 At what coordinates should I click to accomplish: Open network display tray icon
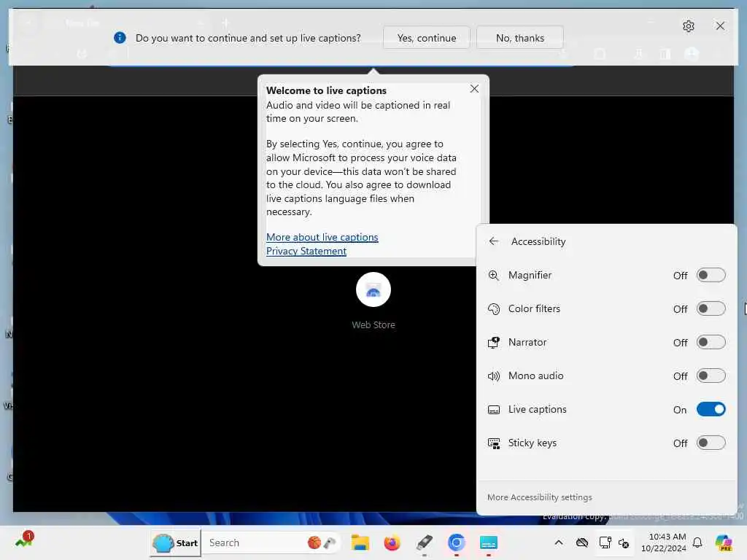tap(605, 542)
